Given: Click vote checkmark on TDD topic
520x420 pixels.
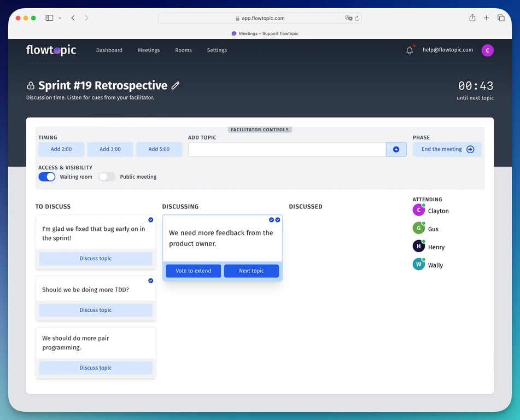Looking at the screenshot, I should point(150,281).
